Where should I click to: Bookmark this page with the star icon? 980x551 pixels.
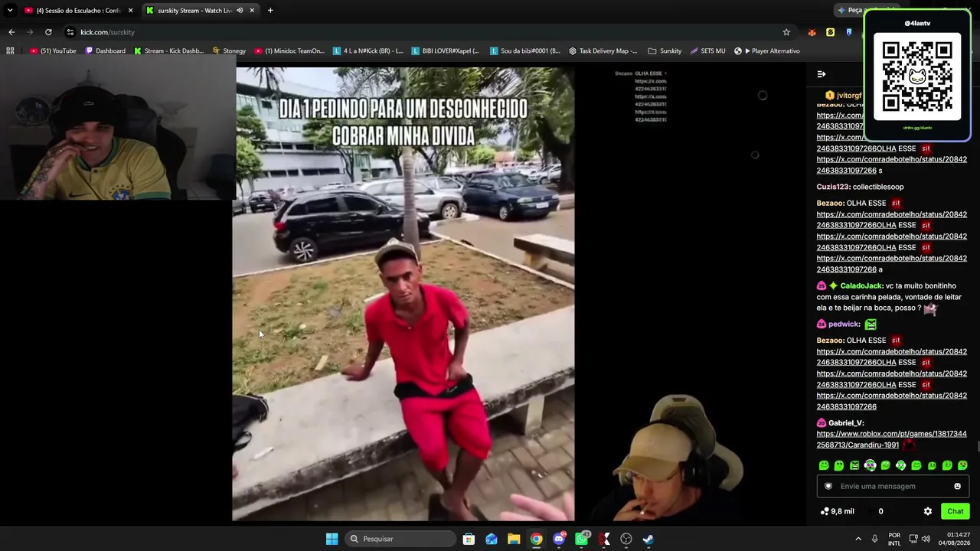click(786, 32)
